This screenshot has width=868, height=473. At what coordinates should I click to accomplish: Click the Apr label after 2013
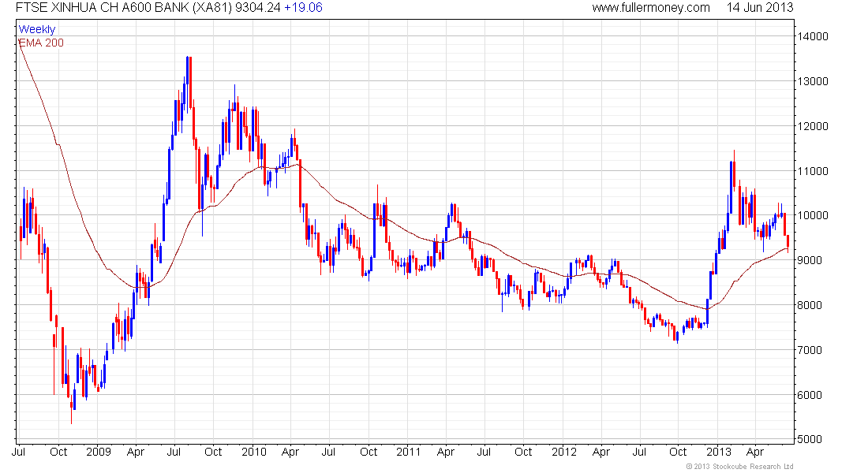(755, 452)
